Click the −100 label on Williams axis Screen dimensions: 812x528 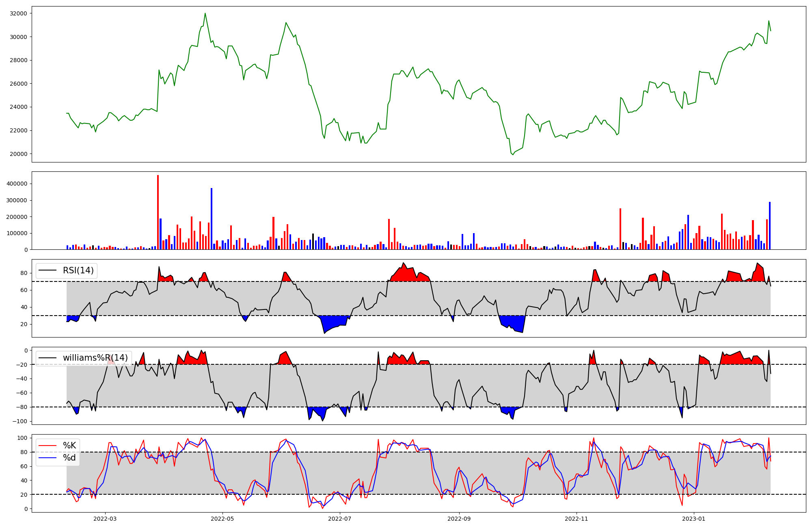(20, 421)
